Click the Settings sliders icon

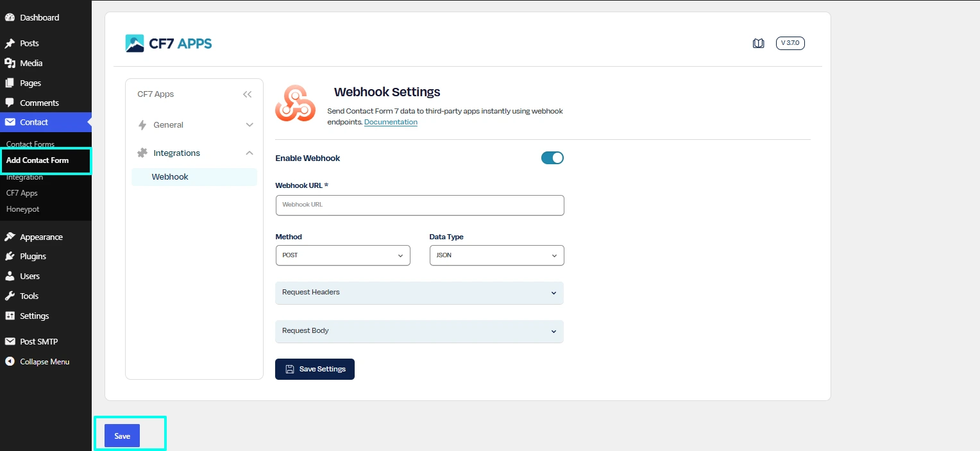pyautogui.click(x=10, y=316)
